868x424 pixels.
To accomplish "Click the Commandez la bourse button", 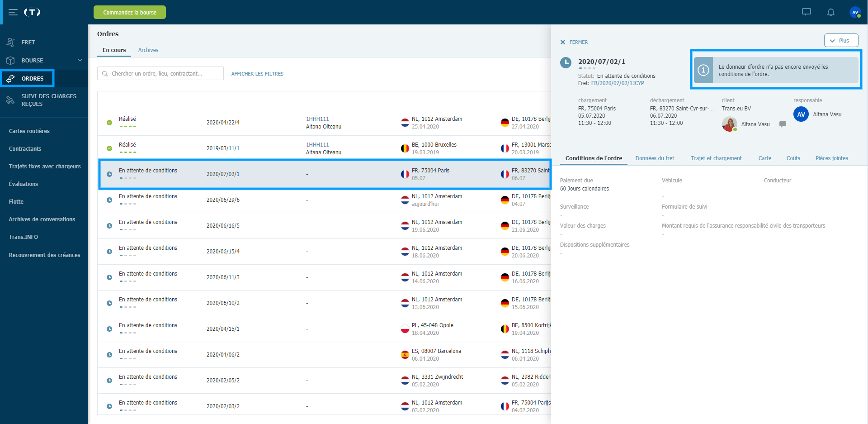I will pyautogui.click(x=130, y=12).
